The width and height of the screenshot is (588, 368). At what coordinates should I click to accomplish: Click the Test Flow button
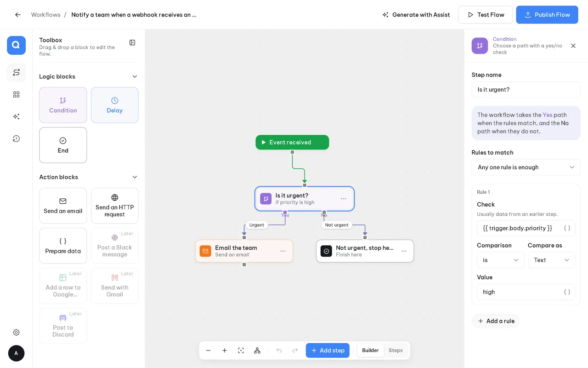coord(486,15)
